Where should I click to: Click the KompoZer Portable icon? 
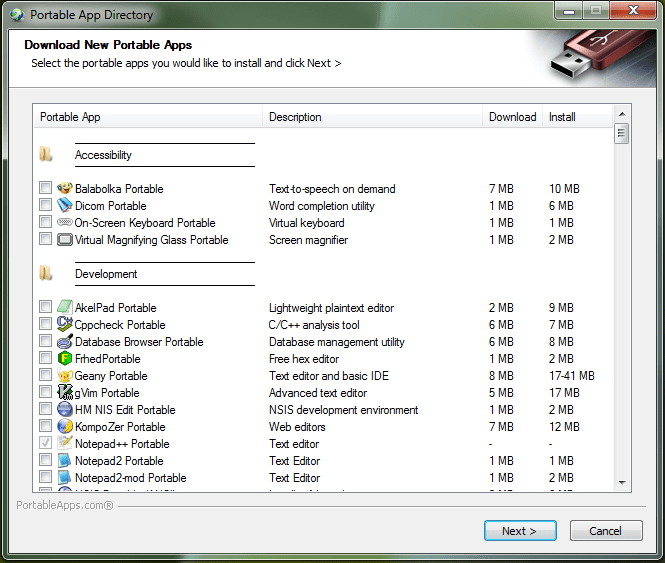pos(65,427)
